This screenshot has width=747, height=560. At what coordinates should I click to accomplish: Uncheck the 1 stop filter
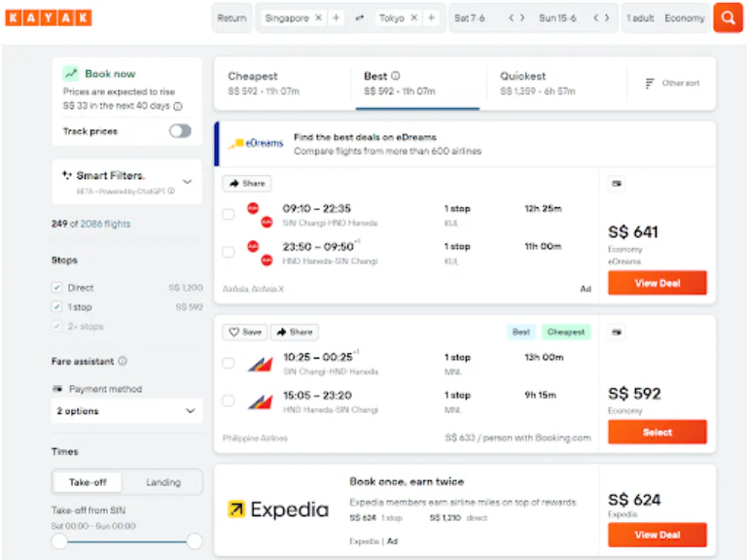click(x=57, y=307)
